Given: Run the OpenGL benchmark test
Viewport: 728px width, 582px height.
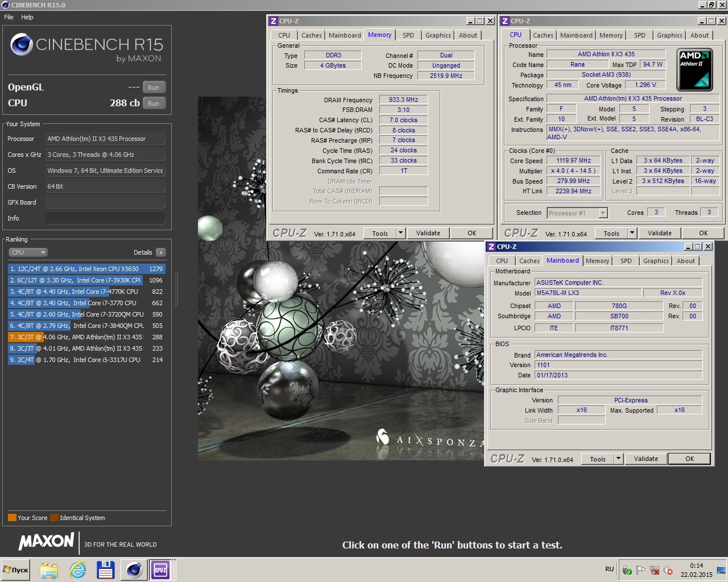Looking at the screenshot, I should tap(154, 88).
